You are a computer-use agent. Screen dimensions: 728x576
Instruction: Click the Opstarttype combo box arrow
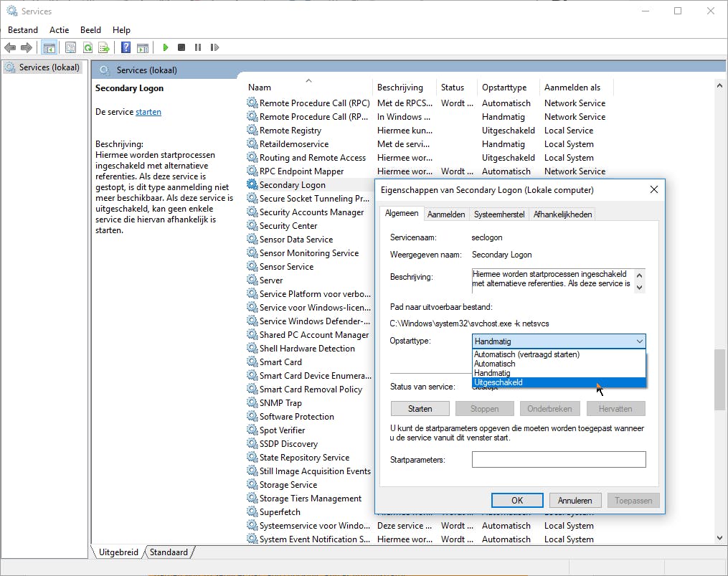click(x=638, y=341)
